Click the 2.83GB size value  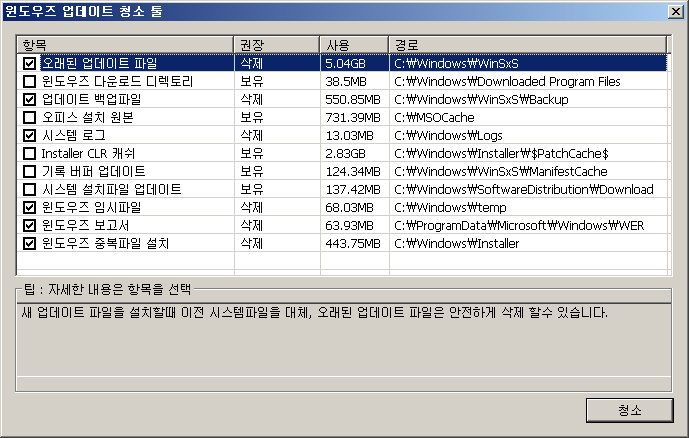345,154
